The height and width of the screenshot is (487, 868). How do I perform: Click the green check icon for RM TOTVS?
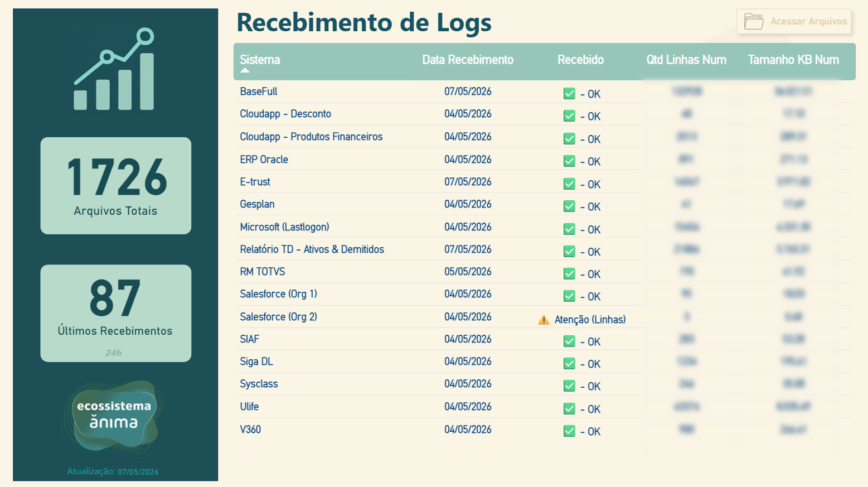coord(569,274)
